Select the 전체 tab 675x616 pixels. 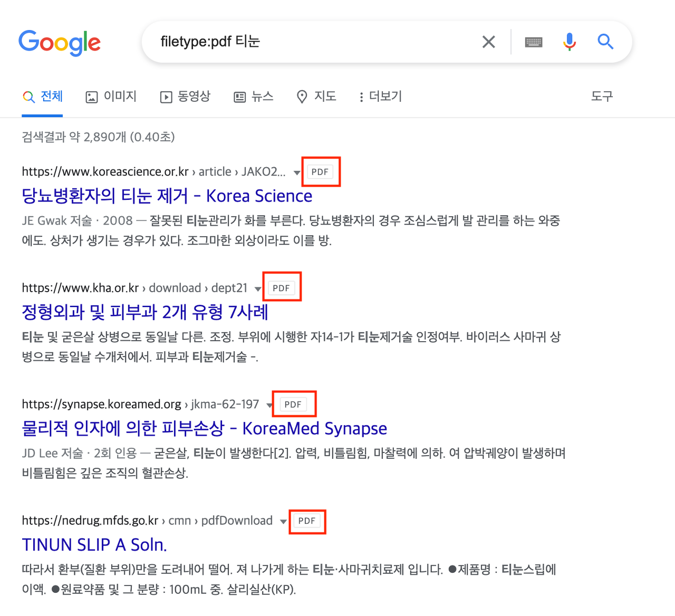click(43, 97)
